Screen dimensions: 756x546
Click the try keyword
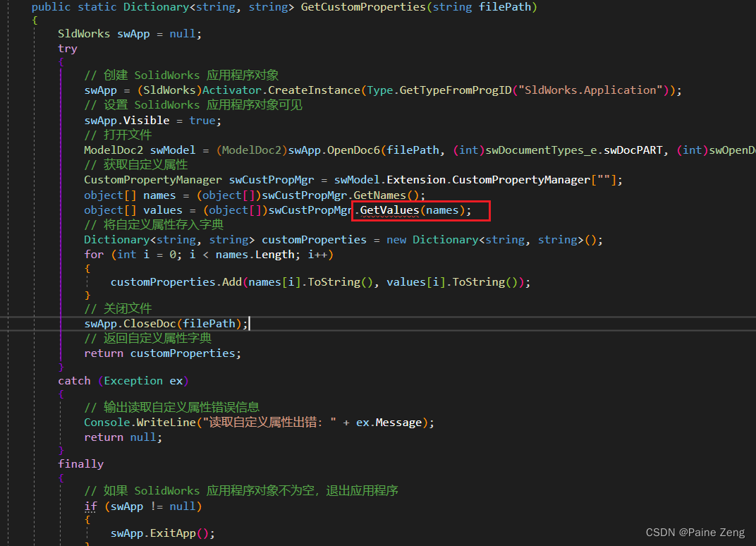pyautogui.click(x=68, y=49)
